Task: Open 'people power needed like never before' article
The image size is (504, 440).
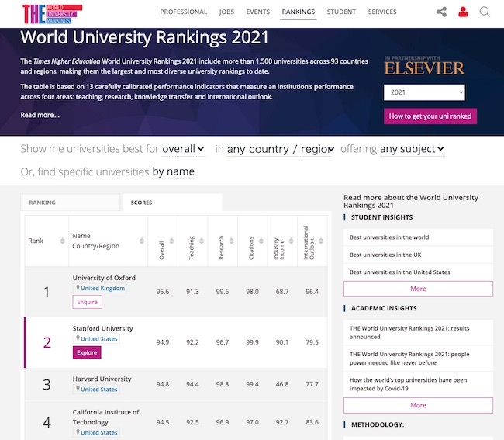Action: [x=409, y=359]
